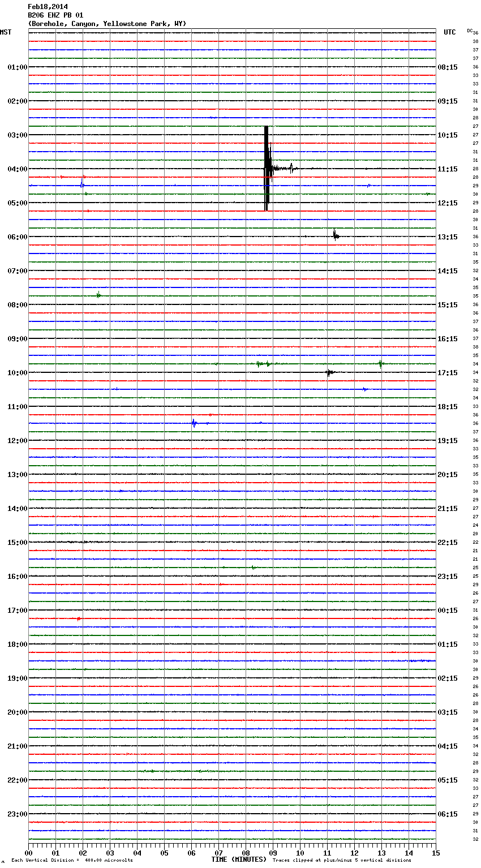Click minute tick label 12 on bottom axis

(x=354, y=853)
